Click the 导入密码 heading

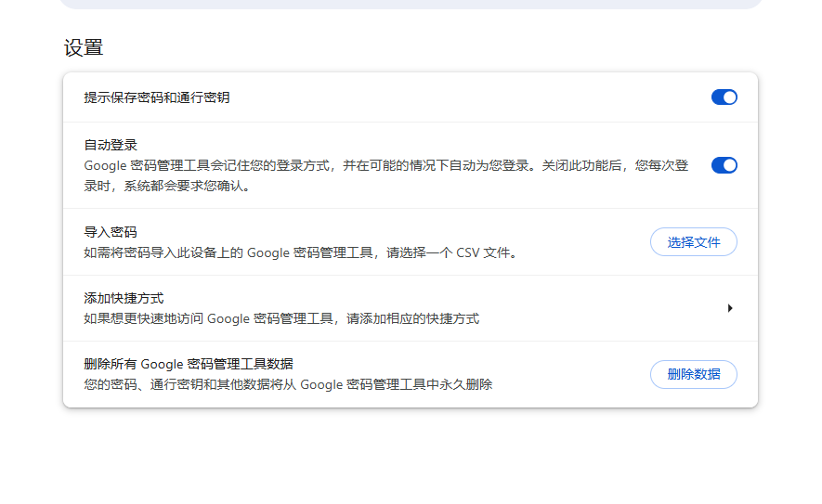(x=111, y=232)
